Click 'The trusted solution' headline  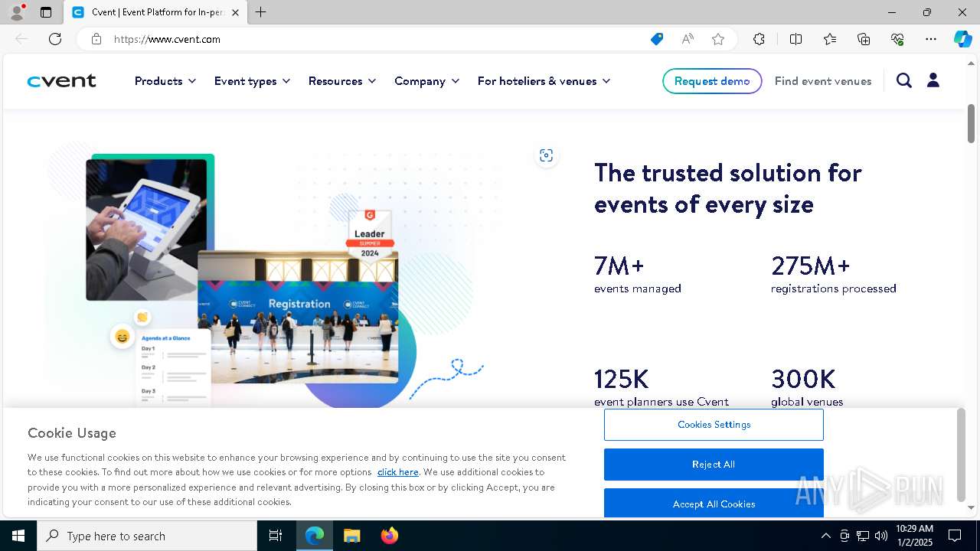click(728, 188)
